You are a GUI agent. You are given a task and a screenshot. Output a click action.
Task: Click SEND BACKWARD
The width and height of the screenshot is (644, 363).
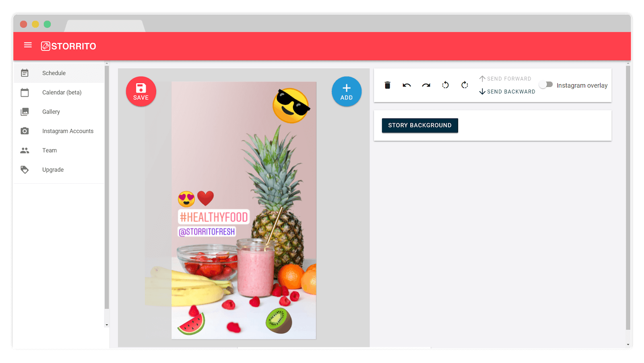pos(507,91)
